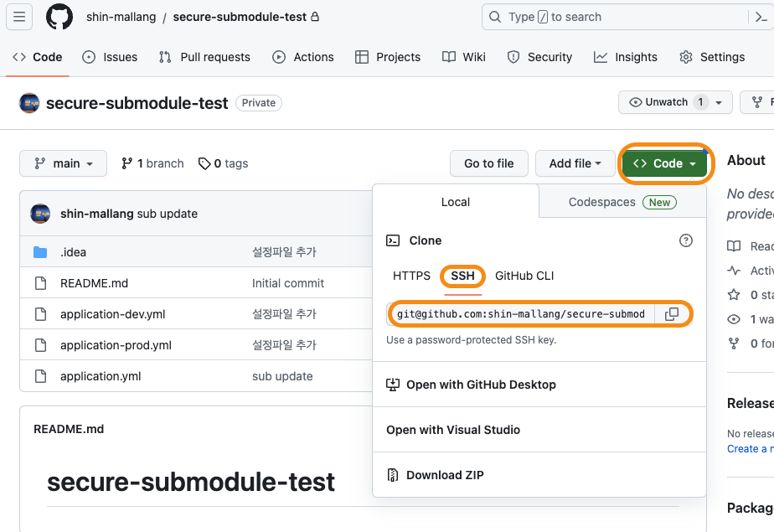Open the Issues tab

point(110,57)
